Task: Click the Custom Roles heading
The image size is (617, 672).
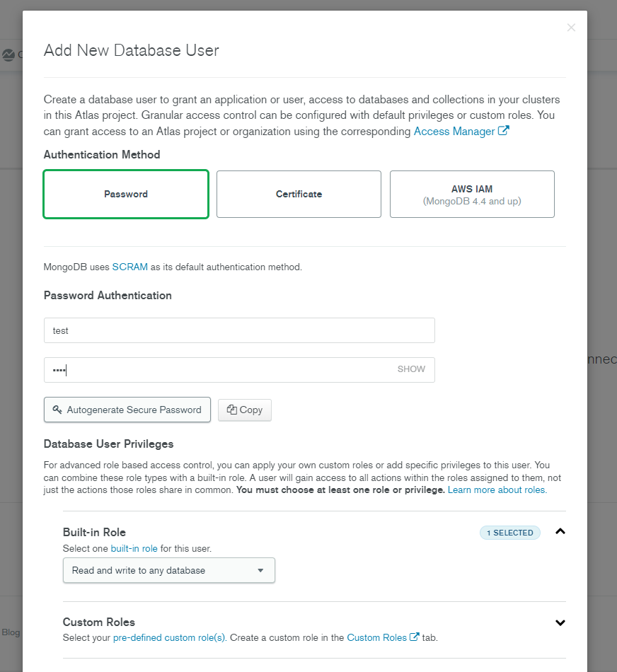Action: tap(99, 622)
